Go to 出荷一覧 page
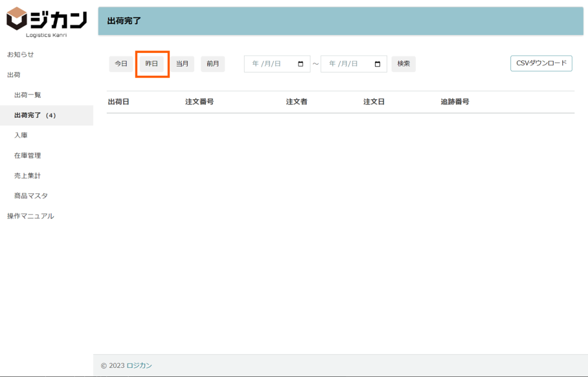 pyautogui.click(x=28, y=95)
